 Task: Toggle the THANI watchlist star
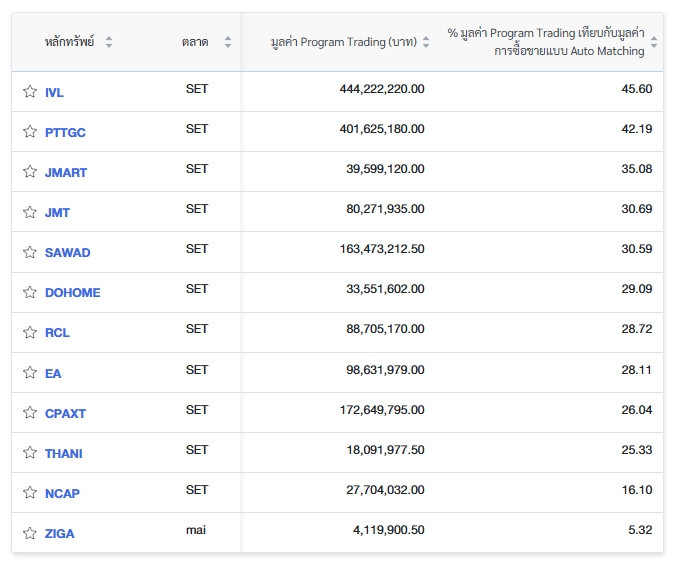[30, 453]
